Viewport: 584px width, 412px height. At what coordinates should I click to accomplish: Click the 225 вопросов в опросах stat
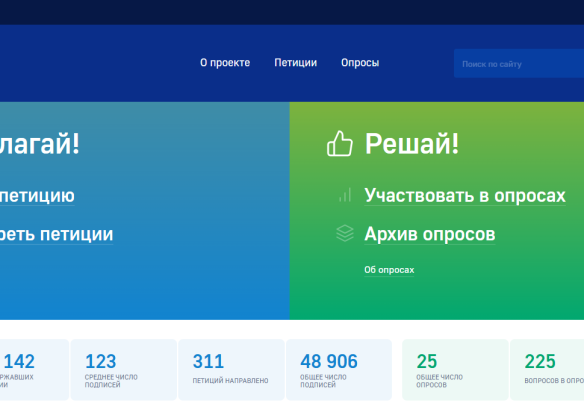point(547,370)
